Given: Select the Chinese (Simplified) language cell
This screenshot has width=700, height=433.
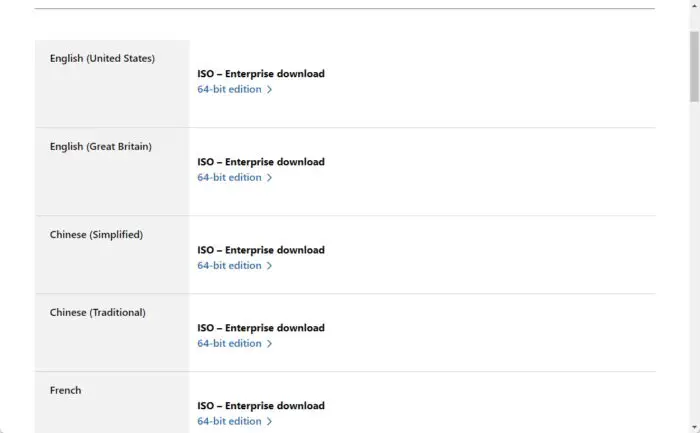Looking at the screenshot, I should point(112,254).
